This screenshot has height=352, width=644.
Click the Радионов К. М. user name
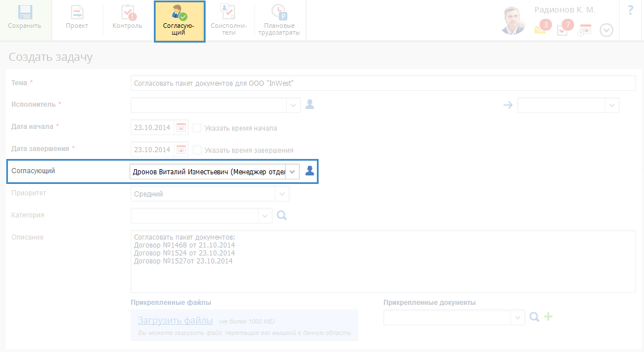(564, 10)
